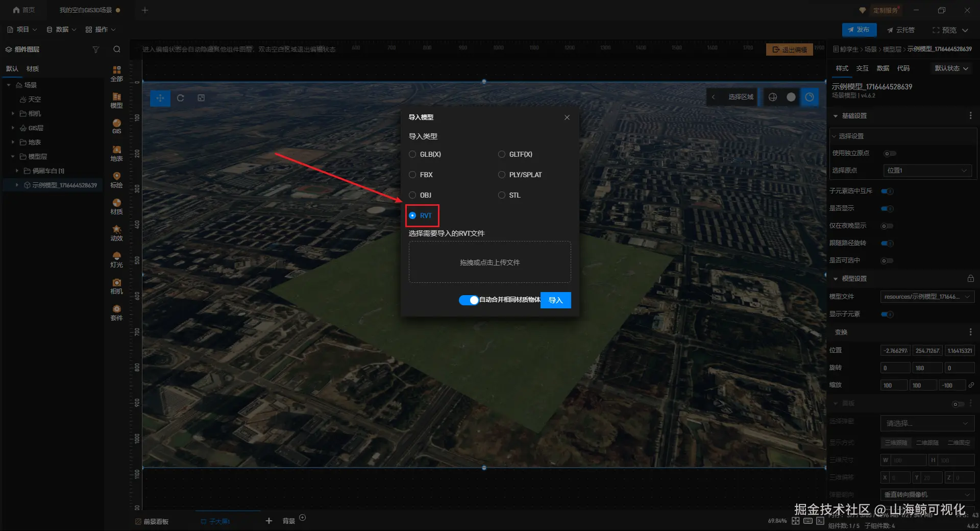Click the lock icon beside 模型设置
The height and width of the screenshot is (531, 980).
970,279
